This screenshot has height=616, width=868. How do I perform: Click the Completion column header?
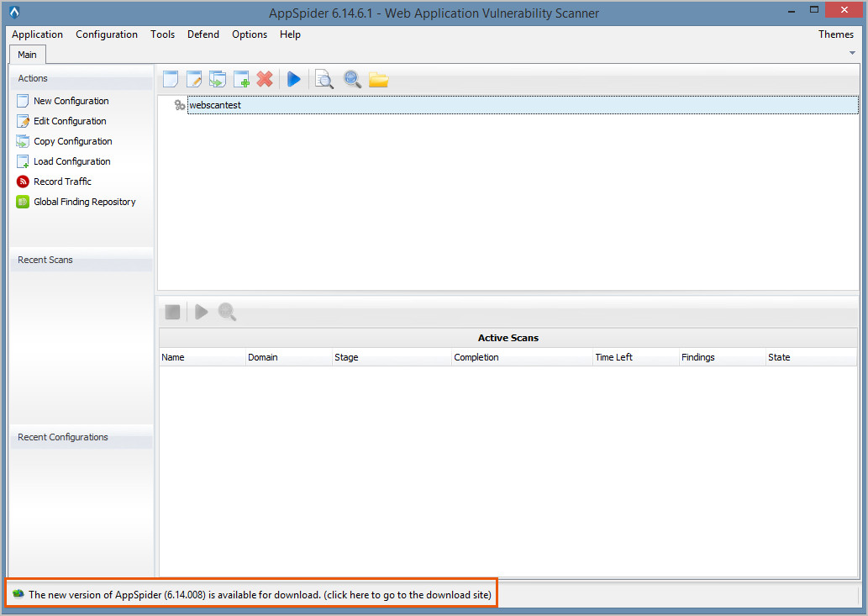(476, 357)
